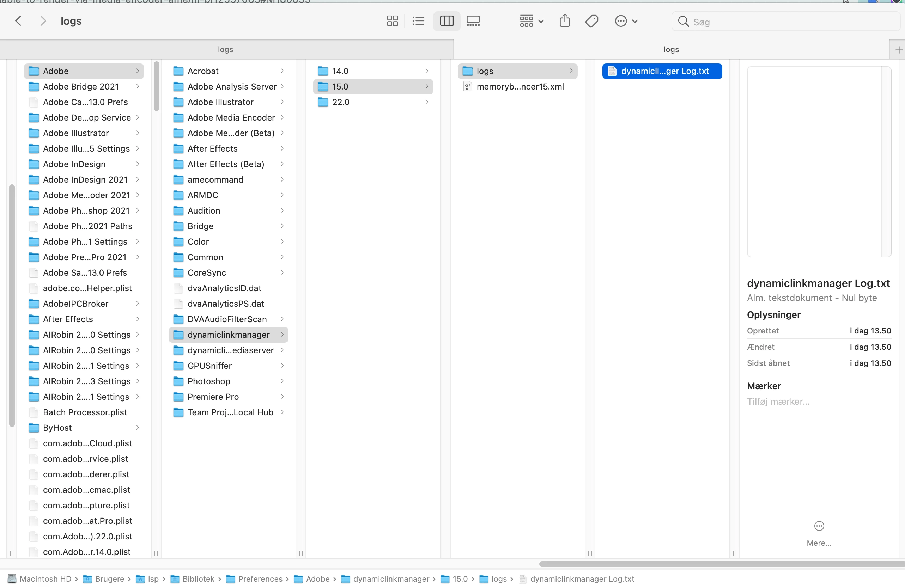The image size is (905, 588).
Task: Switch to gallery view
Action: [x=473, y=21]
